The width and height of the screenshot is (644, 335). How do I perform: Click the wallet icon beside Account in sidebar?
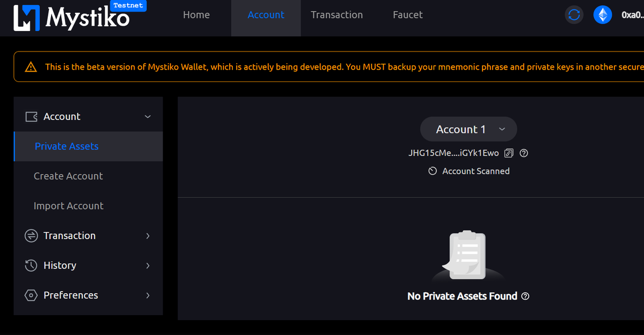click(31, 116)
